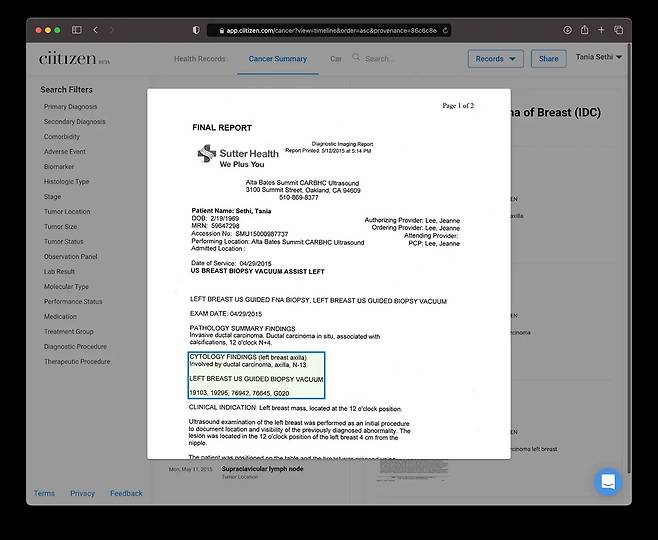Show tab overview icon
The width and height of the screenshot is (658, 540).
coord(618,30)
